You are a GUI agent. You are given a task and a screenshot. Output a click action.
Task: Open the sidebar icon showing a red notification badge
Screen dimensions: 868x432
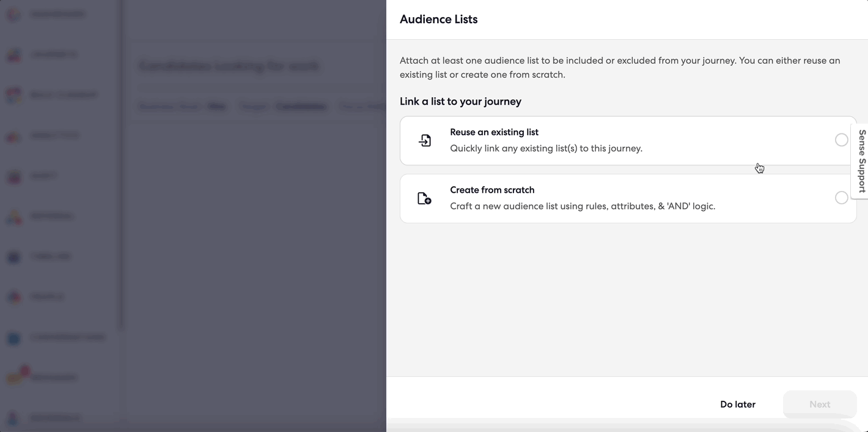(13, 378)
